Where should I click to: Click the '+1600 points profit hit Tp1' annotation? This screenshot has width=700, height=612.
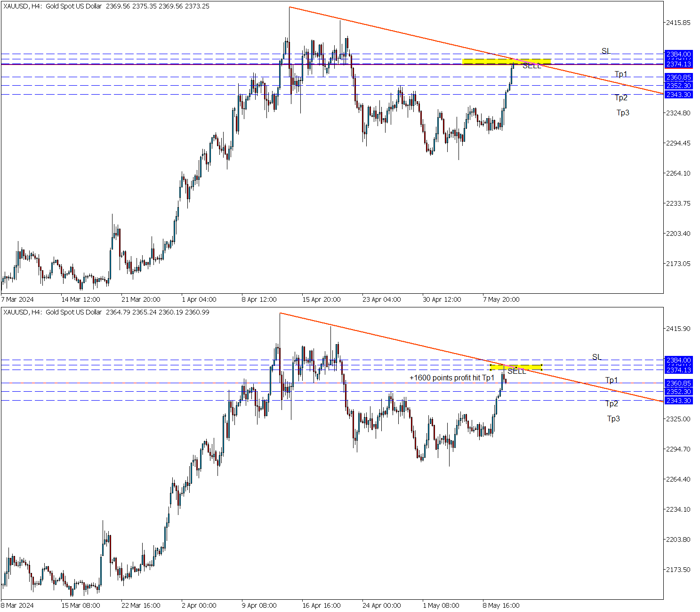click(x=452, y=378)
